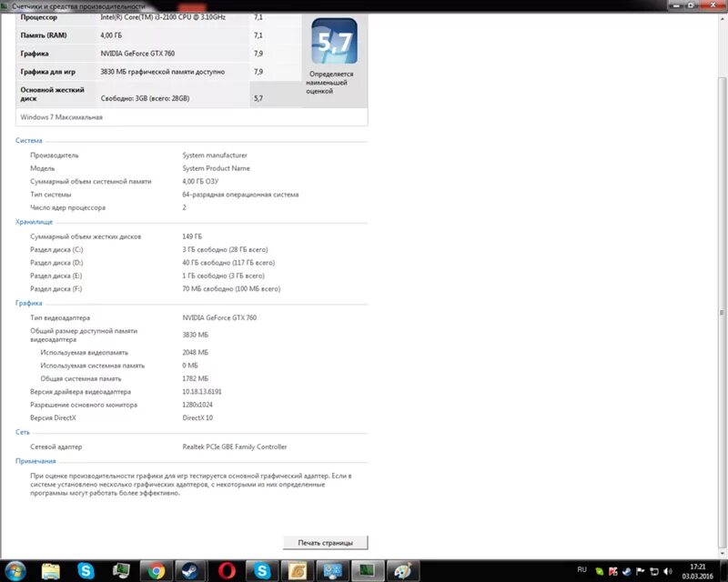Click the 149 ГБ total disk value
728x582 pixels.
192,236
